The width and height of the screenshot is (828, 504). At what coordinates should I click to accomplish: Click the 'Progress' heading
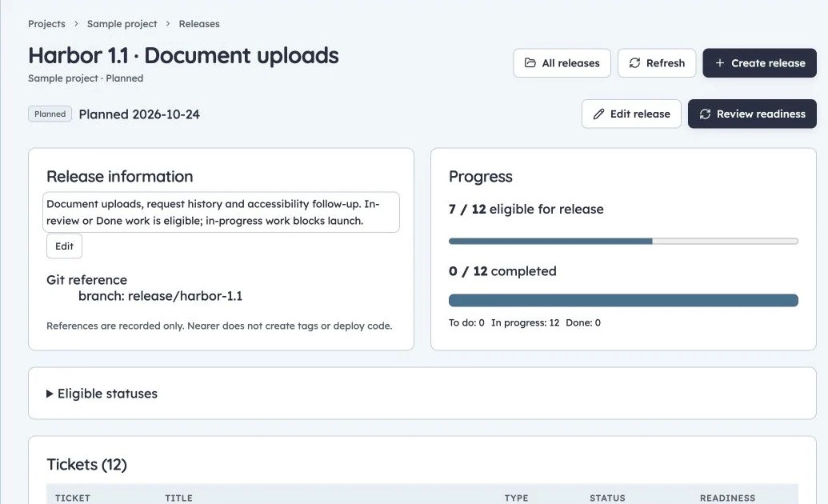click(x=481, y=177)
